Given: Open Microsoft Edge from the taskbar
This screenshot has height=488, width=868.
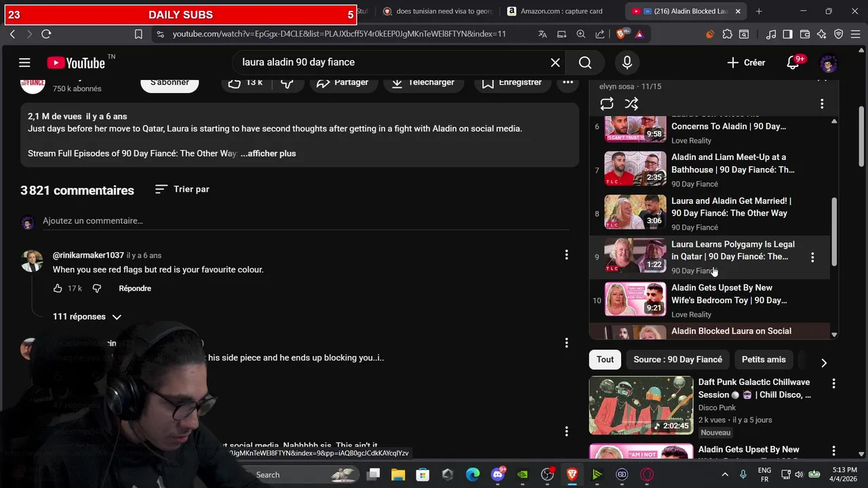Looking at the screenshot, I should pyautogui.click(x=473, y=474).
